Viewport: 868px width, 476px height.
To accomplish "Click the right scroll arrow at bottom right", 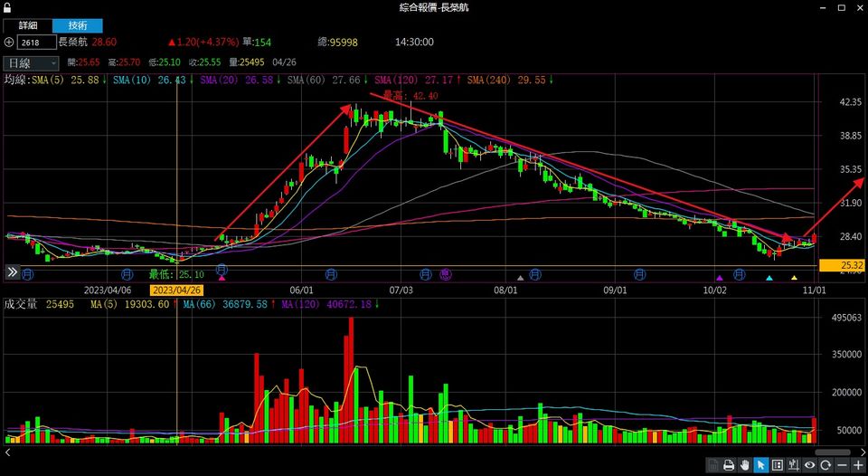I will point(863,452).
